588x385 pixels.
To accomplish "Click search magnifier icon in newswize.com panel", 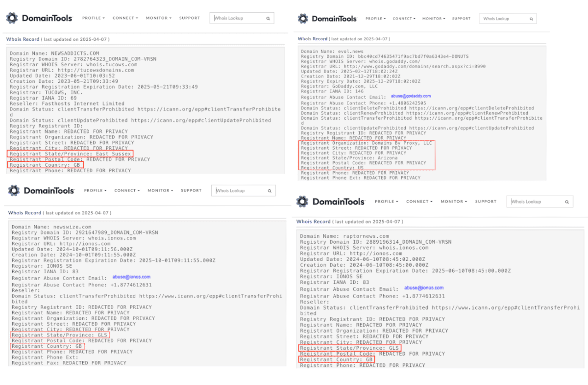I will [x=269, y=191].
